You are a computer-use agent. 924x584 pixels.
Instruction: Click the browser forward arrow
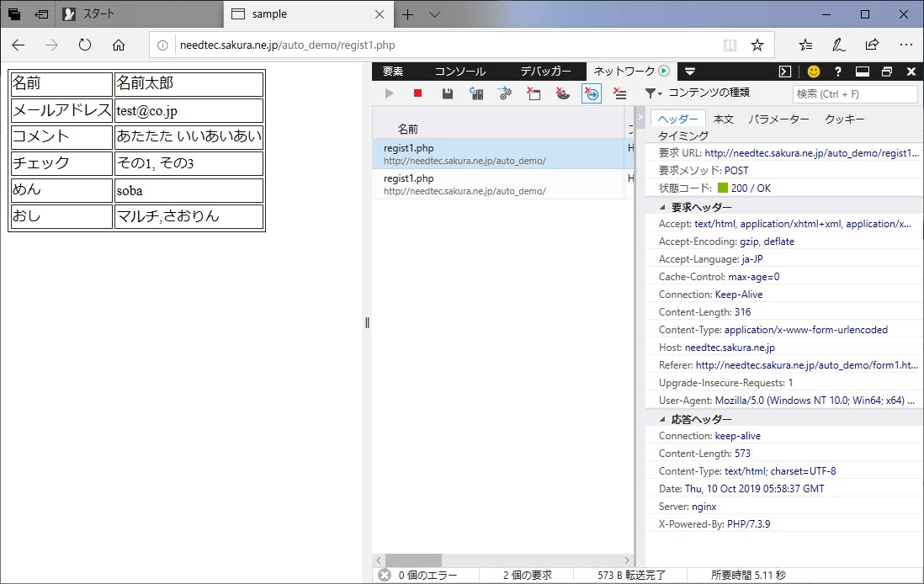[x=52, y=45]
